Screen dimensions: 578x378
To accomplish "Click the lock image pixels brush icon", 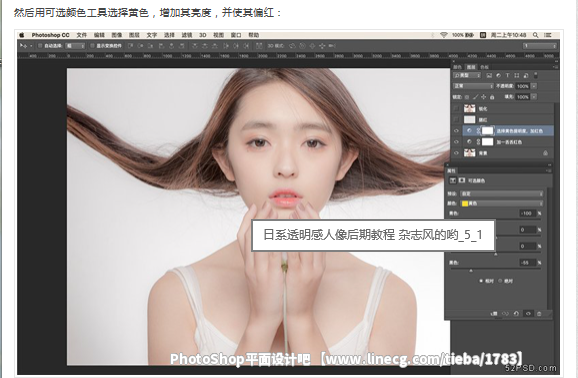I will tap(476, 97).
